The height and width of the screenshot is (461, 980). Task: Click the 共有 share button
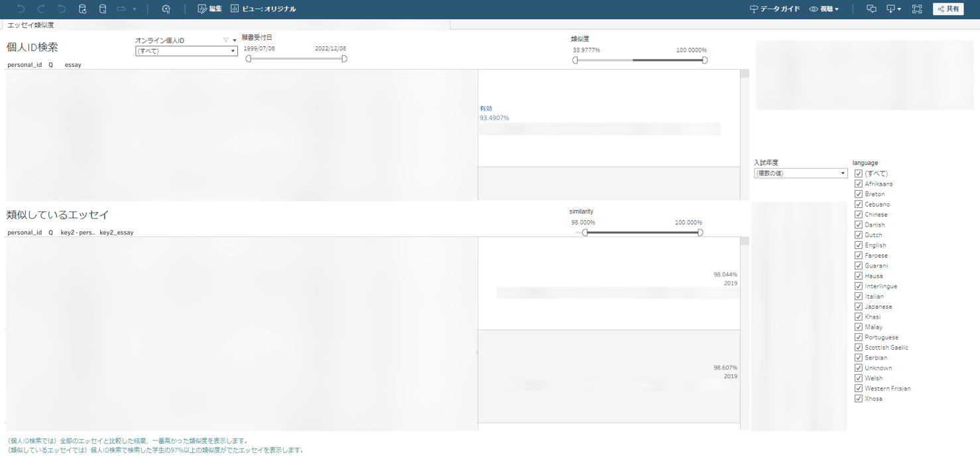click(948, 9)
